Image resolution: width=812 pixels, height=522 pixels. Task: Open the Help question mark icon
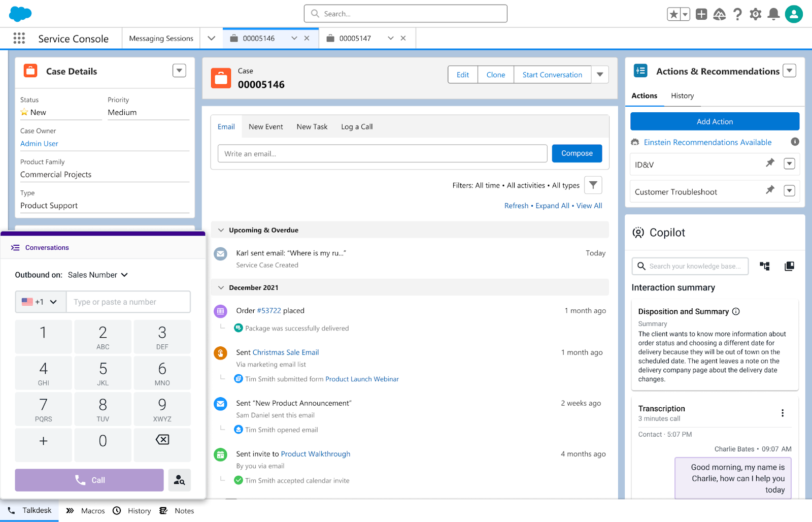[738, 14]
